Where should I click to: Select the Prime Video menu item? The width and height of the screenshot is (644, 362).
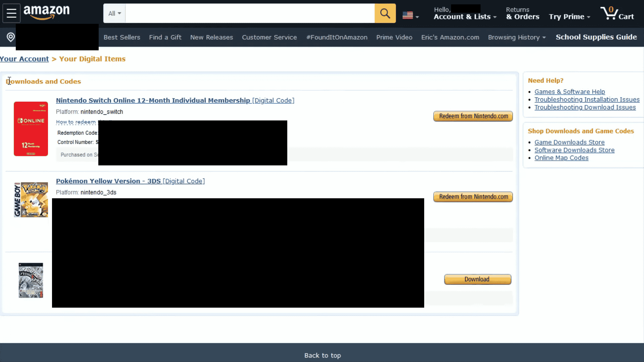[394, 37]
